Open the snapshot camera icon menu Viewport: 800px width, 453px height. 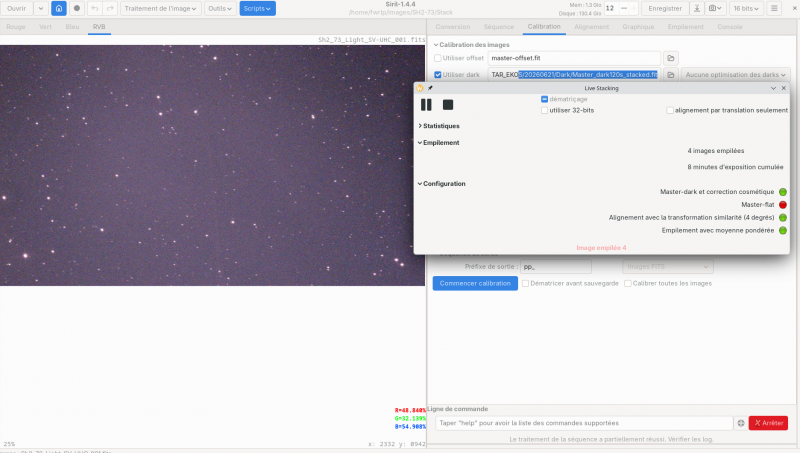click(715, 8)
